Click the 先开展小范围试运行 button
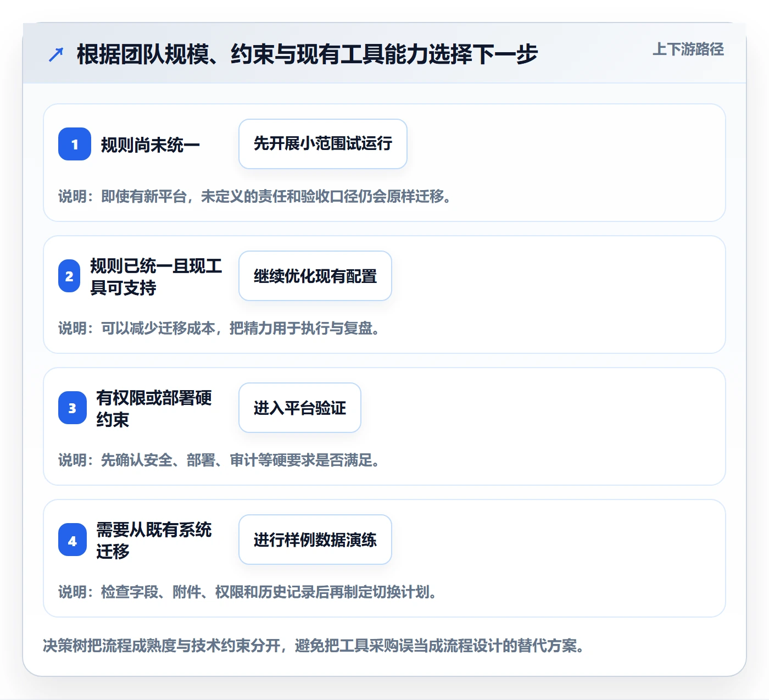The image size is (769, 700). click(323, 144)
